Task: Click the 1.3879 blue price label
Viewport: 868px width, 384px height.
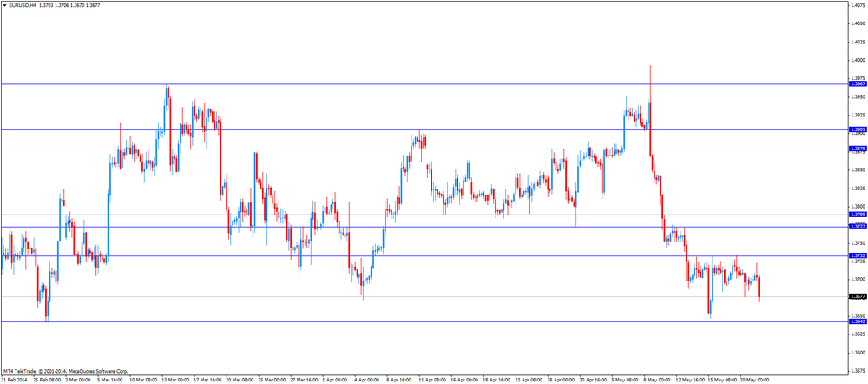Action: (x=858, y=149)
